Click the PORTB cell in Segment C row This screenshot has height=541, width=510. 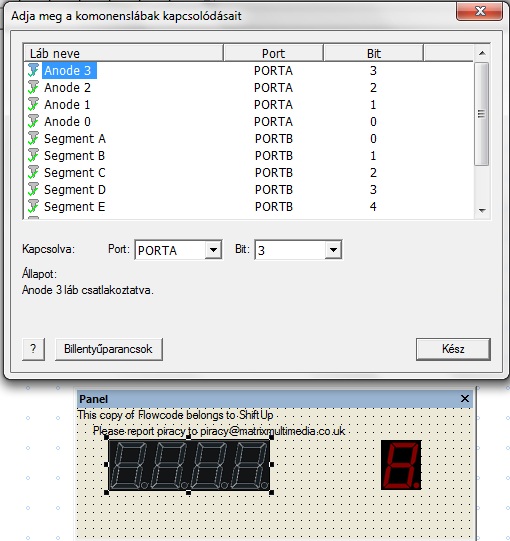click(x=274, y=173)
